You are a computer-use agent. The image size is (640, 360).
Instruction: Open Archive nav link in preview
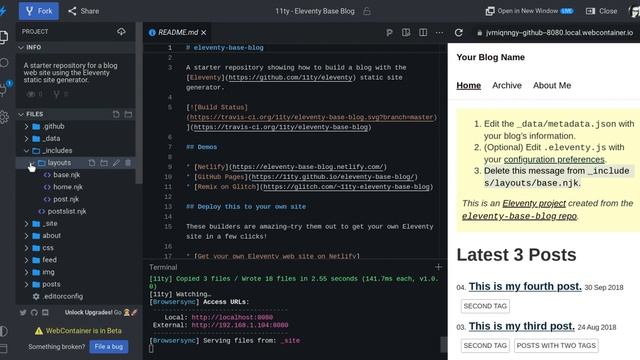[507, 85]
